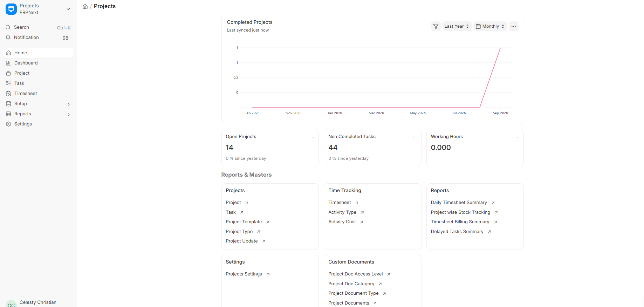Expand the Setup sidebar section arrow
644x307 pixels.
69,104
